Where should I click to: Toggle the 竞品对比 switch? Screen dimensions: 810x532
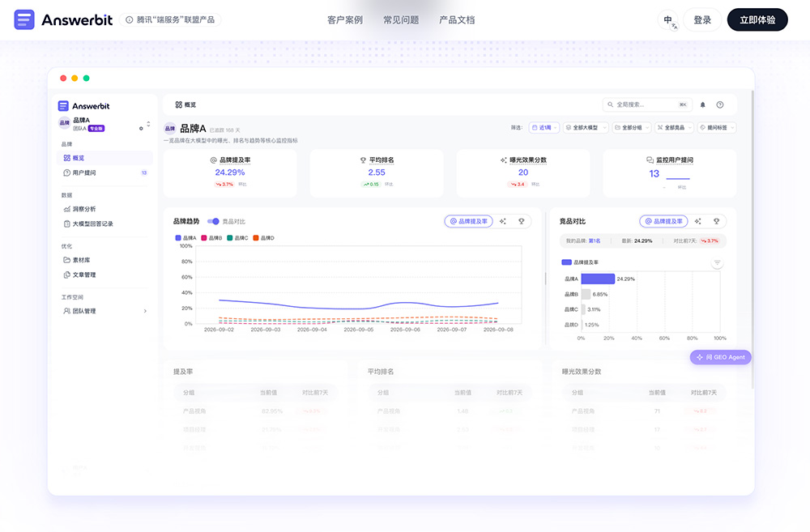point(213,221)
